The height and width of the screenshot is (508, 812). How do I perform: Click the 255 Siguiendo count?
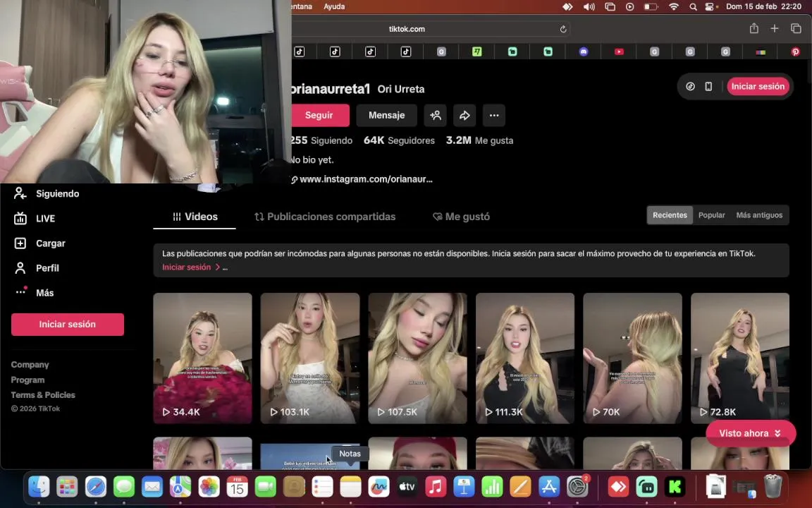321,140
